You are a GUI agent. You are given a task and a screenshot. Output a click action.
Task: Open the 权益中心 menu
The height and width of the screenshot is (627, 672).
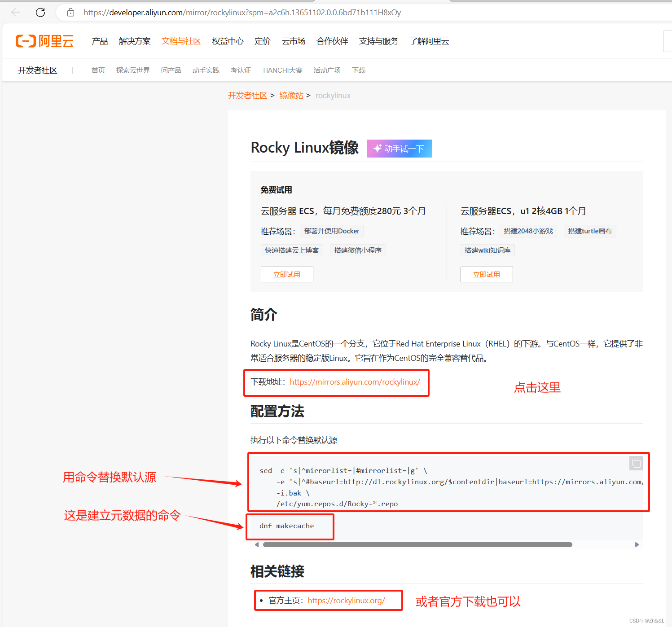coord(228,41)
